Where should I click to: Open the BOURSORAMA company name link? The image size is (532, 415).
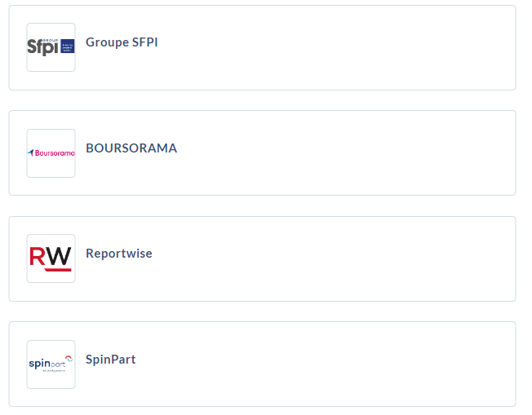131,148
